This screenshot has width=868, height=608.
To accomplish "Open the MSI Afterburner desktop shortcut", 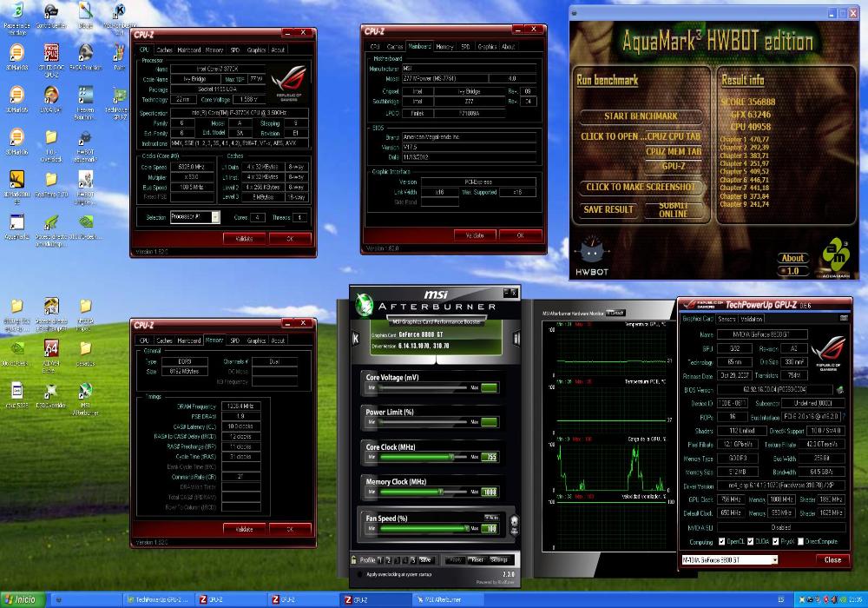I will (85, 399).
